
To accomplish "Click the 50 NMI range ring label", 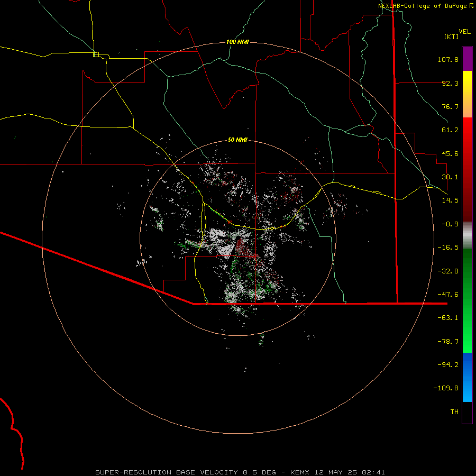I will [237, 140].
